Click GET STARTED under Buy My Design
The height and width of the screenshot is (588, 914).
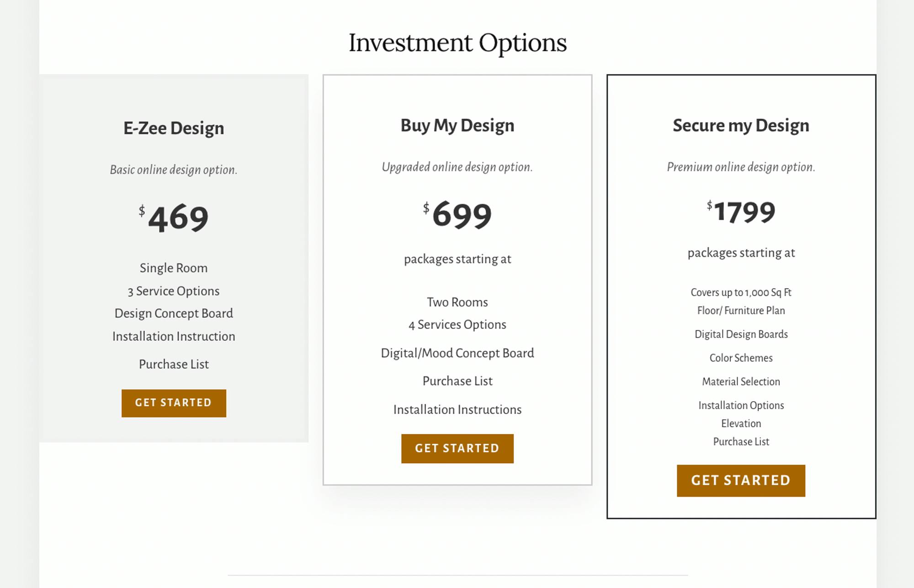click(457, 448)
